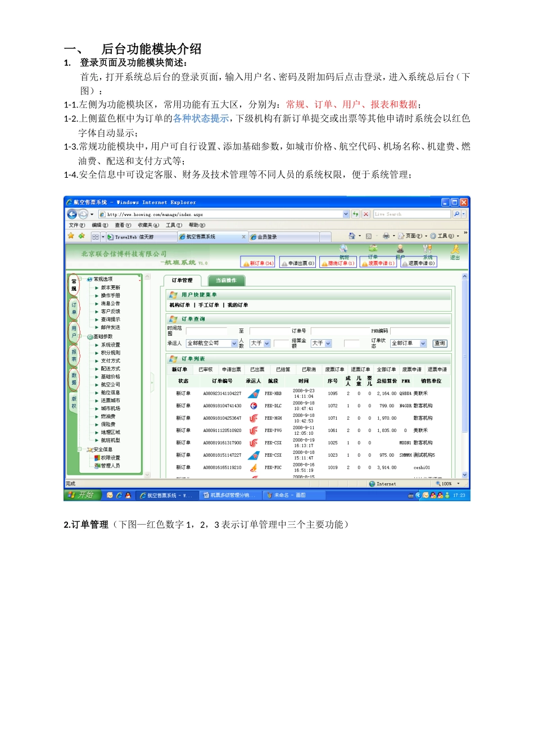Viewport: 534px width, 756px height.
Task: Open the 全部航空公司 carrier dropdown
Action: (x=212, y=343)
